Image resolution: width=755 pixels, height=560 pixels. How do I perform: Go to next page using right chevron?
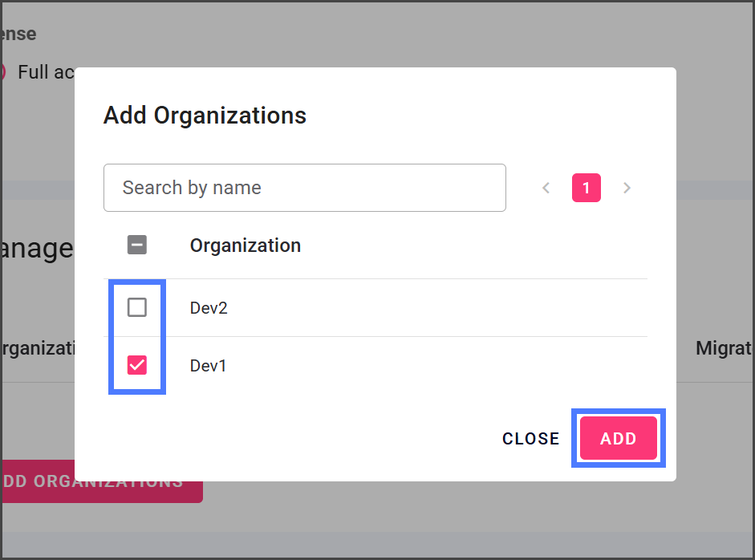627,188
